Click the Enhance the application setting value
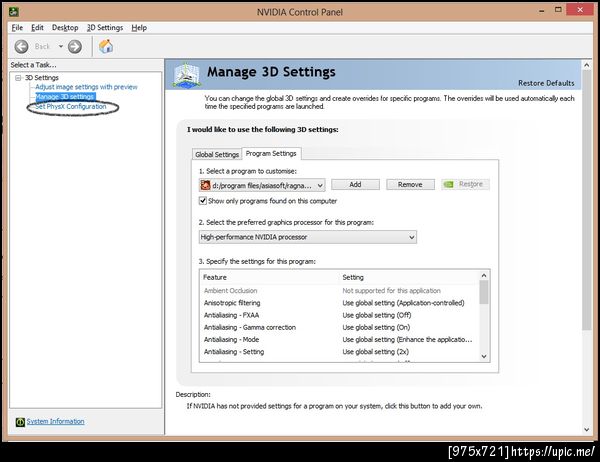600x462 pixels. point(408,340)
